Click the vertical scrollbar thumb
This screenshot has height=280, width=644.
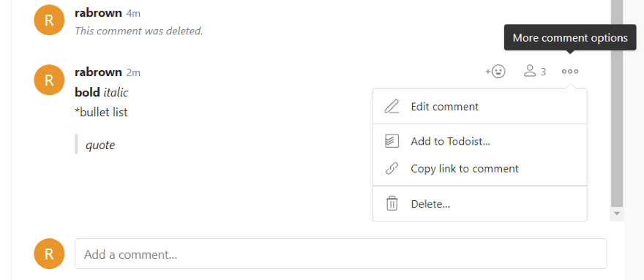[x=616, y=104]
